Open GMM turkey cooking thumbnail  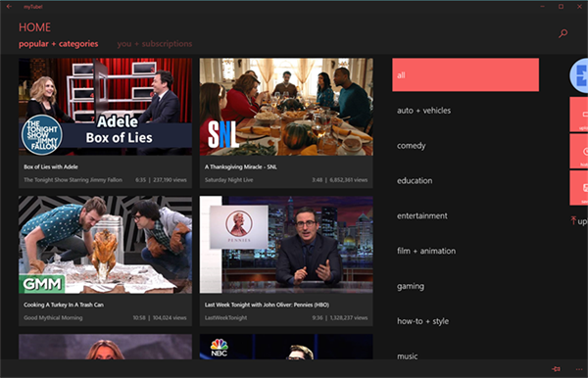click(106, 245)
